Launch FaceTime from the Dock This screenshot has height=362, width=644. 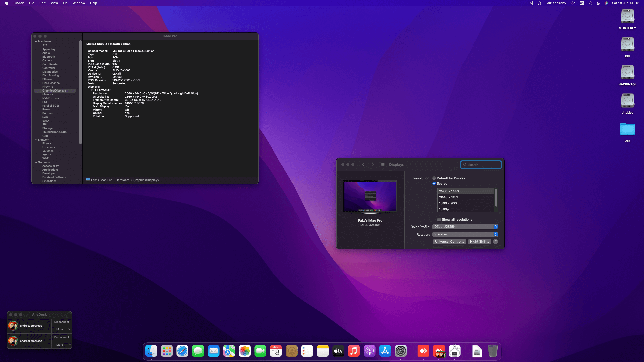260,351
